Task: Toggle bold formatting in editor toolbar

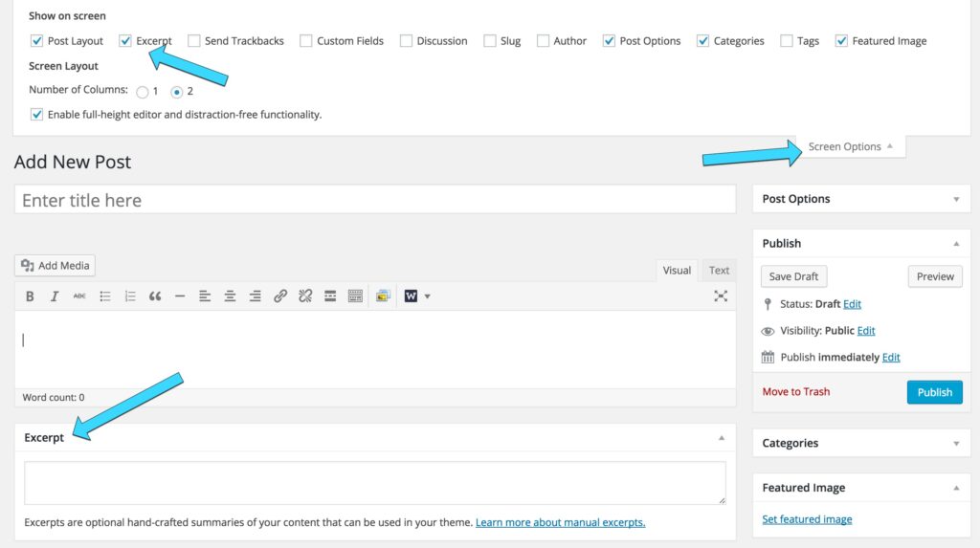Action: coord(30,296)
